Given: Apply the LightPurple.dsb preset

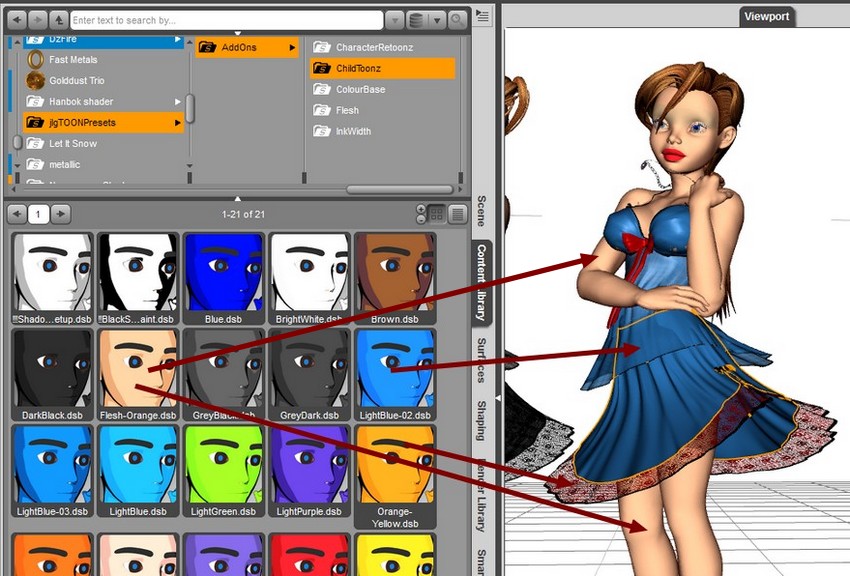Looking at the screenshot, I should 309,471.
